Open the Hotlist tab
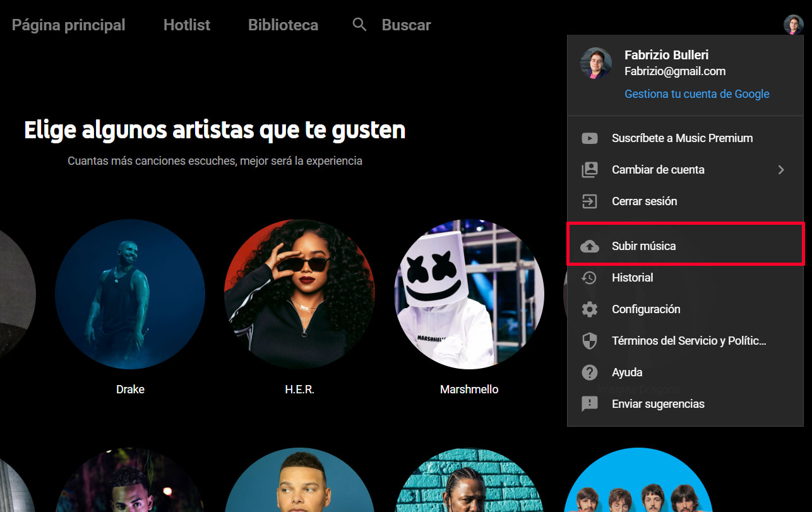This screenshot has width=812, height=512. 187,25
